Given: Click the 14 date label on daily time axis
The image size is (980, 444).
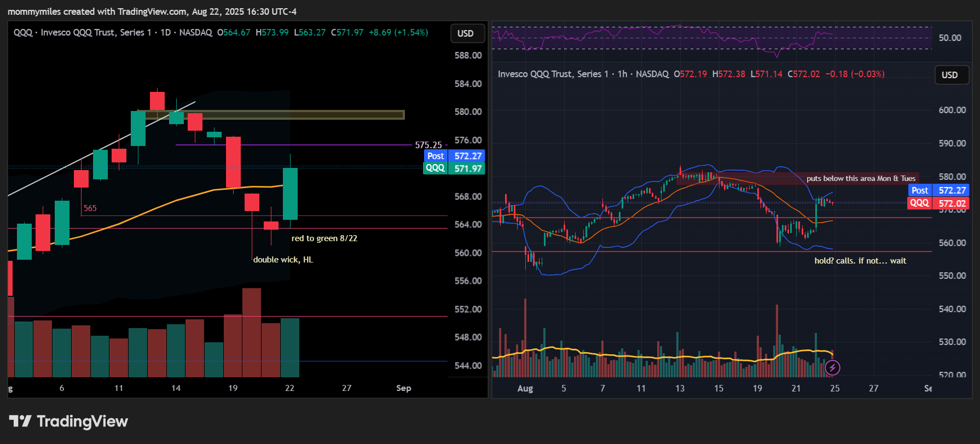Looking at the screenshot, I should (x=176, y=388).
